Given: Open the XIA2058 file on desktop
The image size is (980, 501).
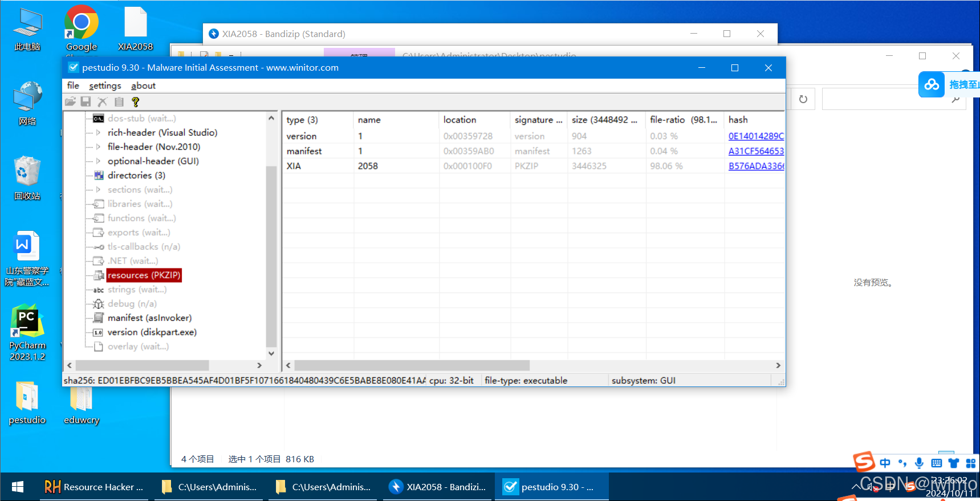Looking at the screenshot, I should pyautogui.click(x=136, y=29).
